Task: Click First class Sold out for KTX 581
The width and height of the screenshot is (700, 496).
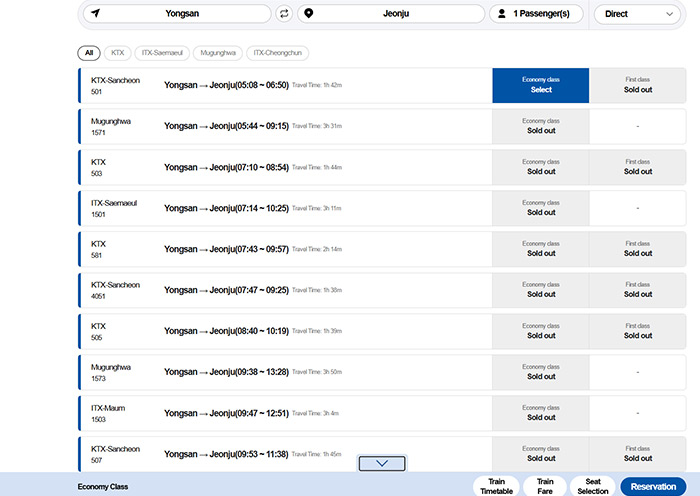Action: point(638,249)
